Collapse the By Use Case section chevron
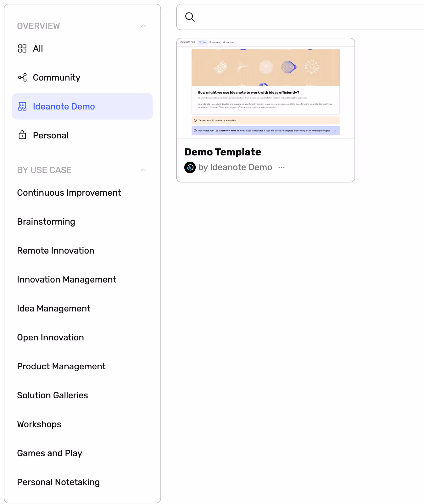Image resolution: width=424 pixels, height=504 pixels. click(x=143, y=170)
